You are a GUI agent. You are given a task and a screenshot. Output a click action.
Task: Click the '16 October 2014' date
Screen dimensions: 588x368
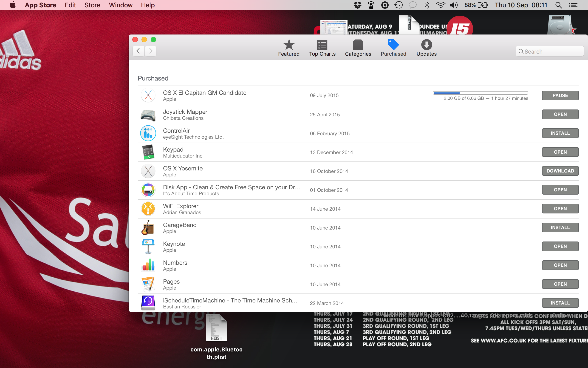click(329, 171)
